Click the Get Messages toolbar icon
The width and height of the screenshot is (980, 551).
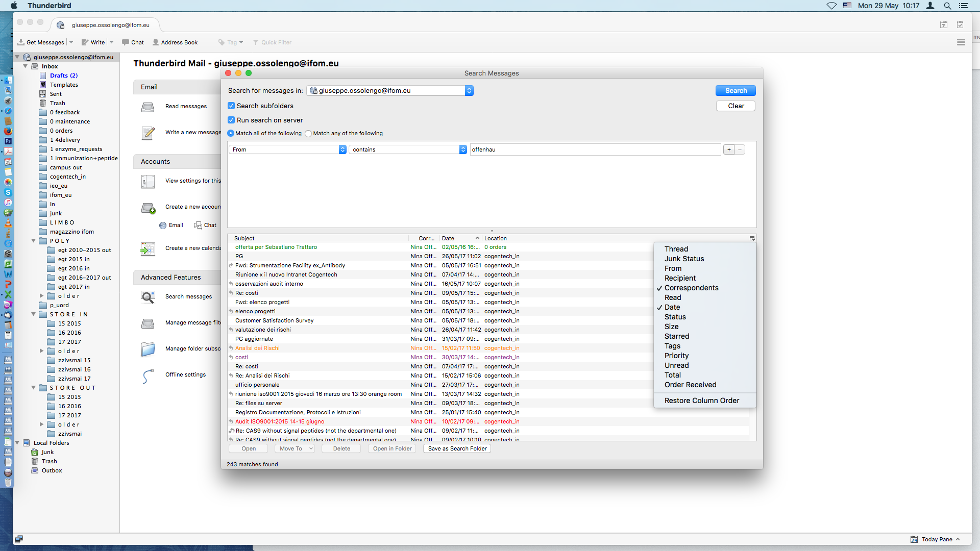click(x=21, y=42)
